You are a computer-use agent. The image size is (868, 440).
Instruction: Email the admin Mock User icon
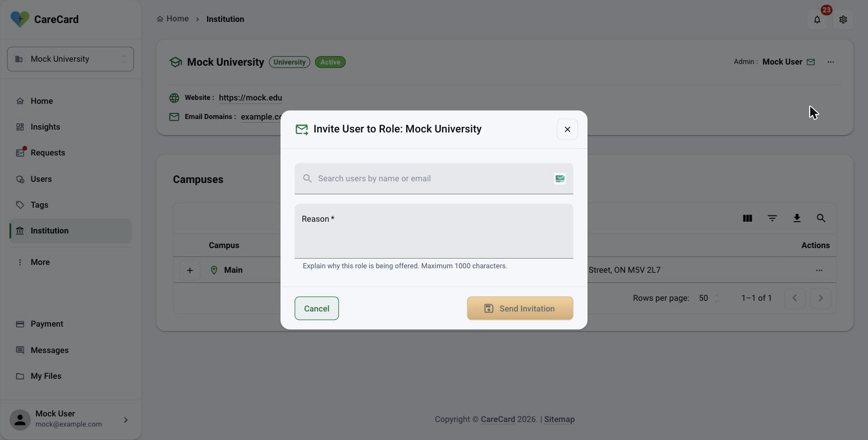click(811, 62)
